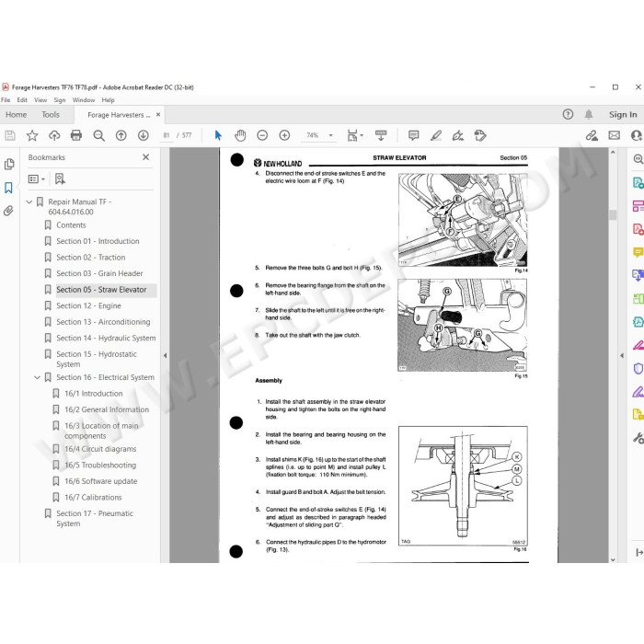Click the vertical scrollbar thumb
The width and height of the screenshot is (644, 644).
coord(613,214)
